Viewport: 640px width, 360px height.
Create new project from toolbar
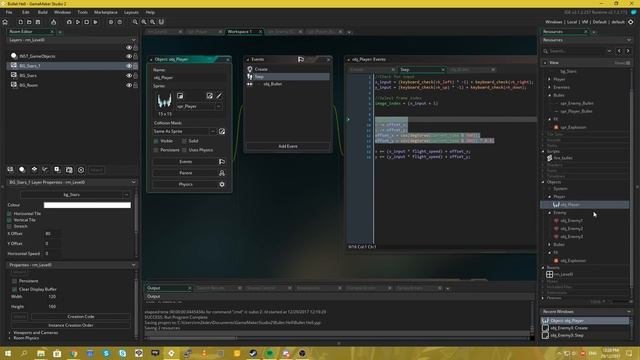pyautogui.click(x=20, y=22)
